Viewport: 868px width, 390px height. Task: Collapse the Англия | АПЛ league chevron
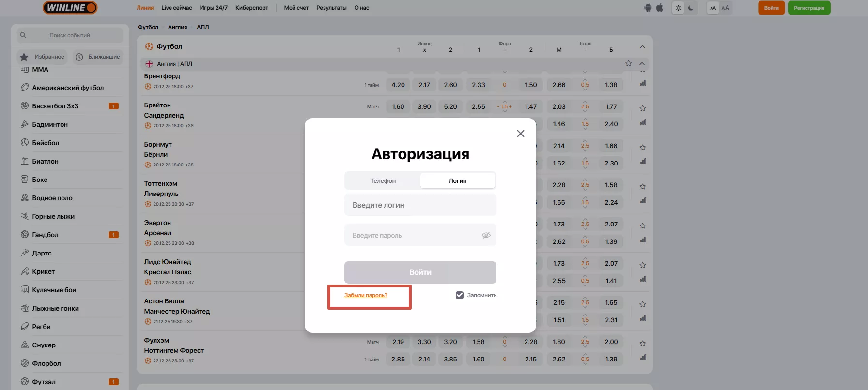click(x=642, y=63)
